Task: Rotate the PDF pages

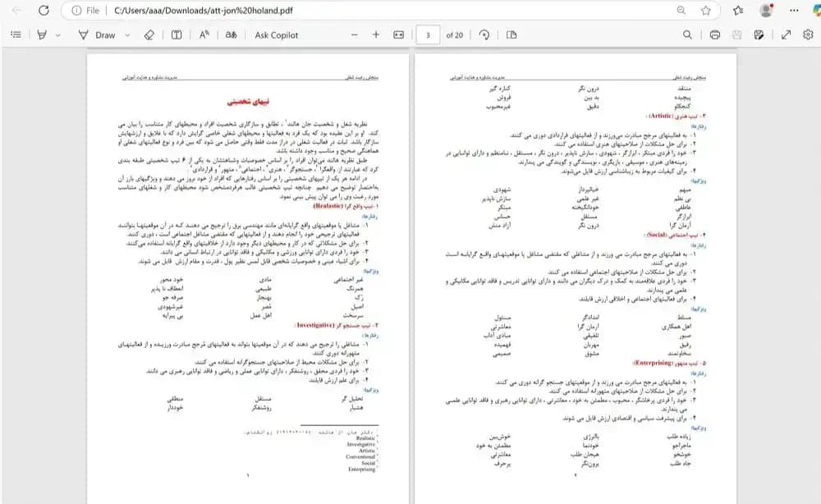Action: (484, 35)
